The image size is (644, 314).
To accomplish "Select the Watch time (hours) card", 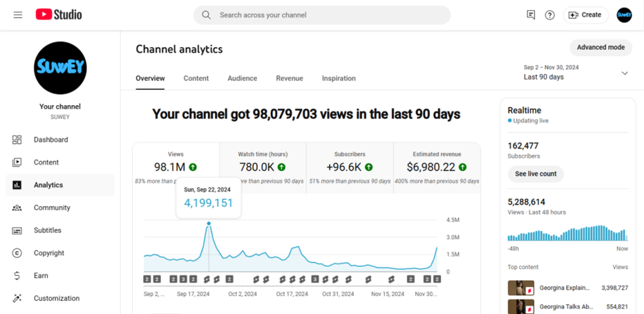I will point(263,167).
